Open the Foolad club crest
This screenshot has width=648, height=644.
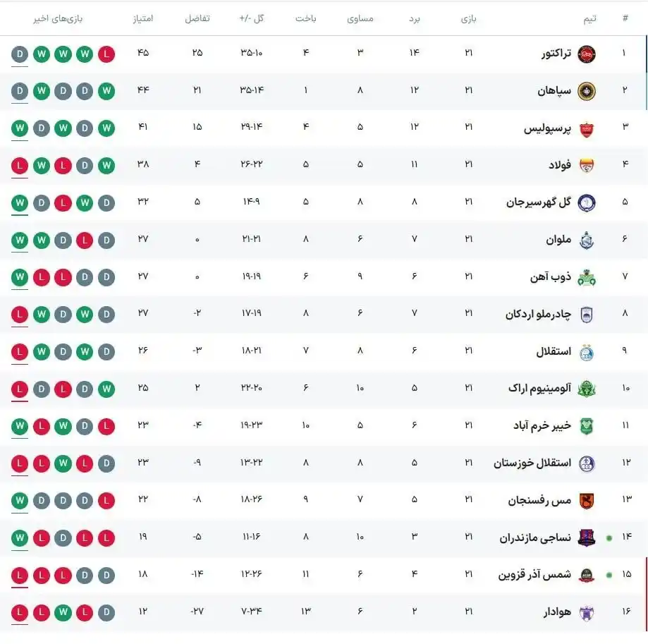[x=586, y=165]
